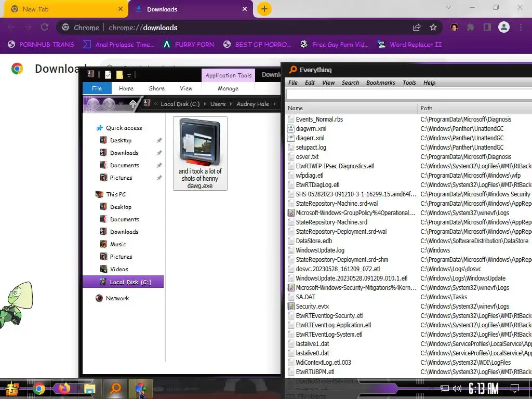Viewport: 532px width, 399px height.
Task: Open the volume control in the tray
Action: click(457, 389)
